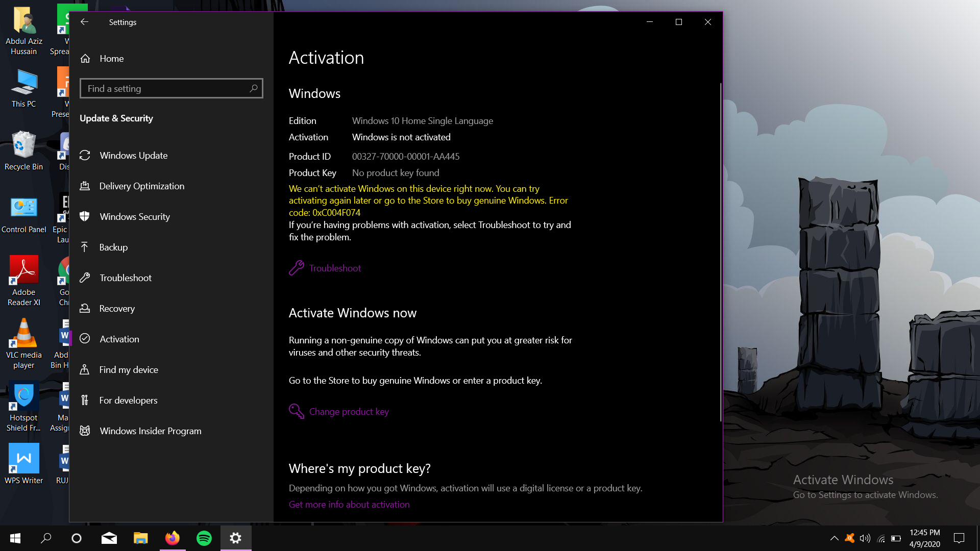980x551 pixels.
Task: Click the wrench icon beside Troubleshoot link
Action: point(297,268)
